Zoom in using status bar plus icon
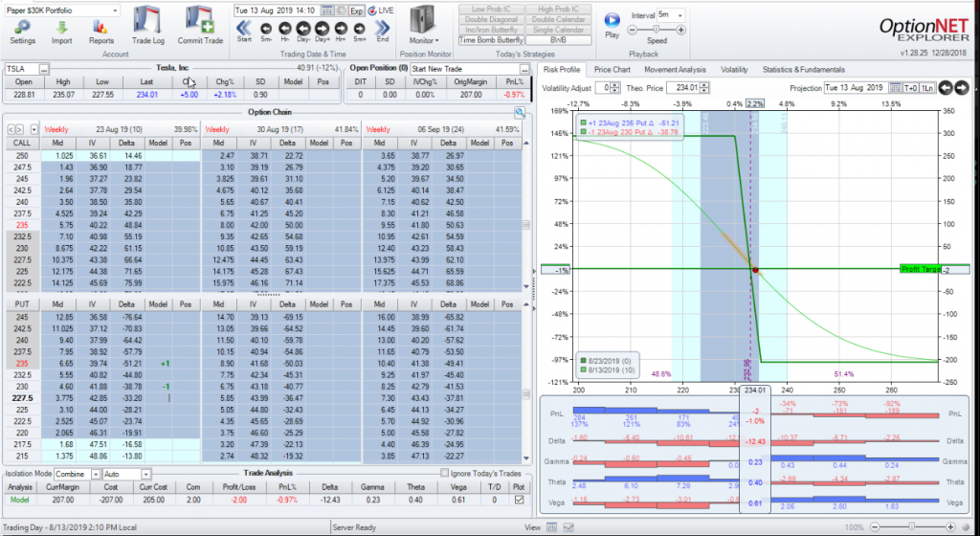 [x=950, y=527]
